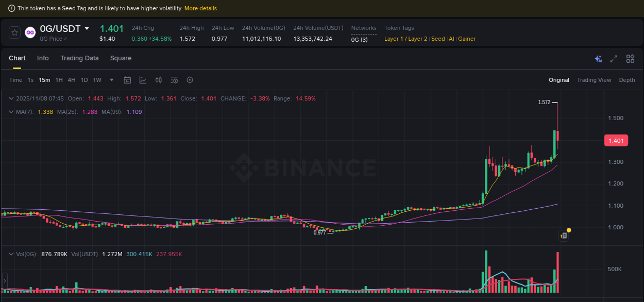Viewport: 644px width, 302px height.
Task: Open the candlestick style settings icon
Action: [158, 80]
